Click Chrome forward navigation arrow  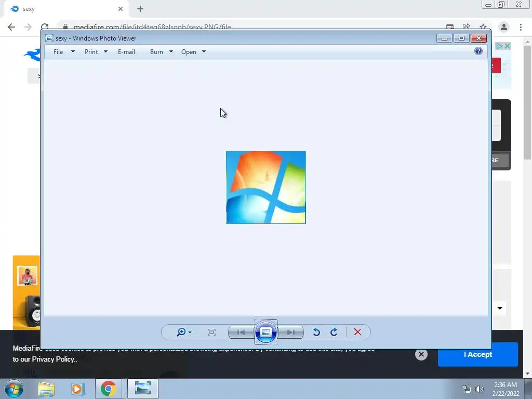click(x=28, y=27)
